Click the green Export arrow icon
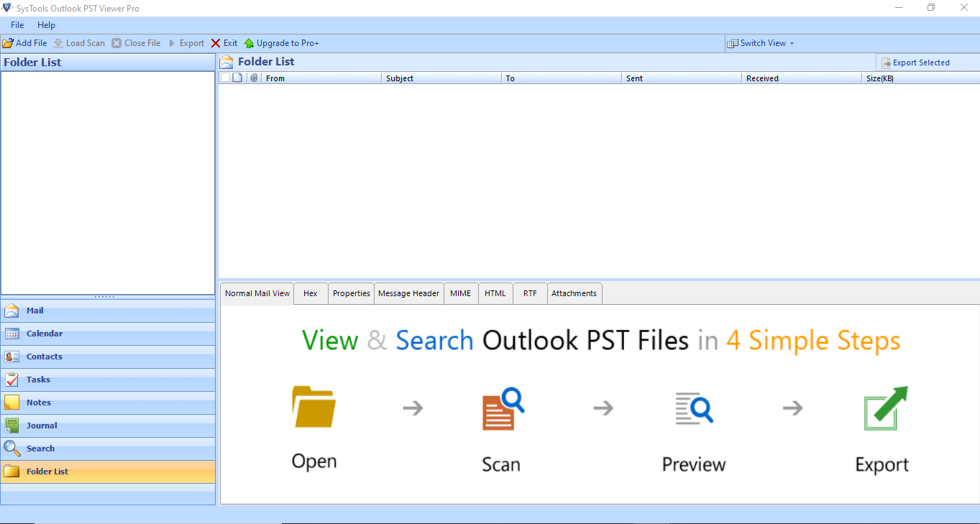980x524 pixels. (x=886, y=408)
